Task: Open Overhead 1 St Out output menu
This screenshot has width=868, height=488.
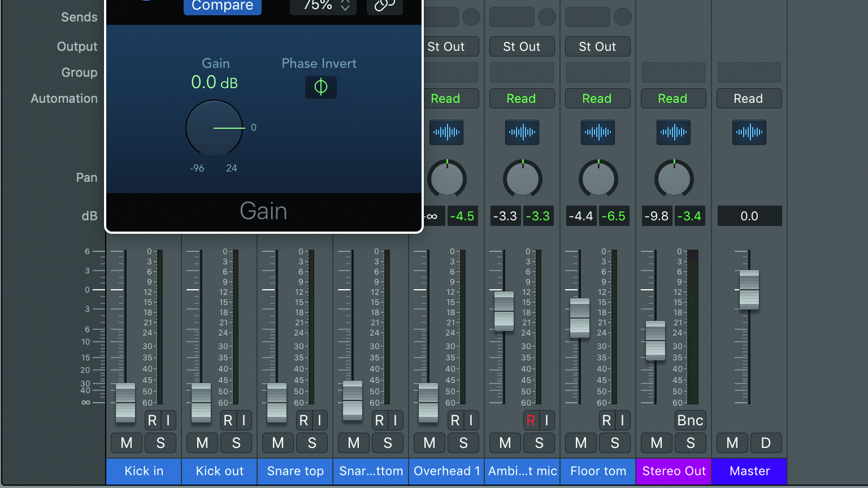Action: click(451, 46)
